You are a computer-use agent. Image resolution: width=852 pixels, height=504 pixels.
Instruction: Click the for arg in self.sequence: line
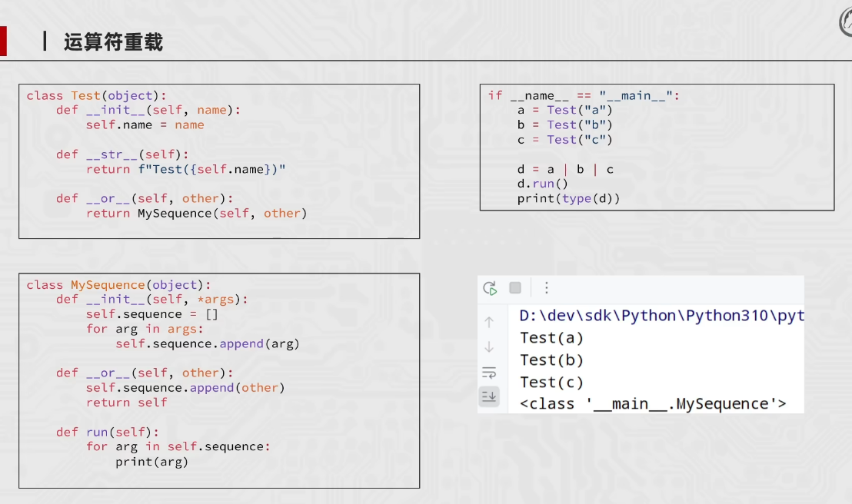pyautogui.click(x=178, y=446)
